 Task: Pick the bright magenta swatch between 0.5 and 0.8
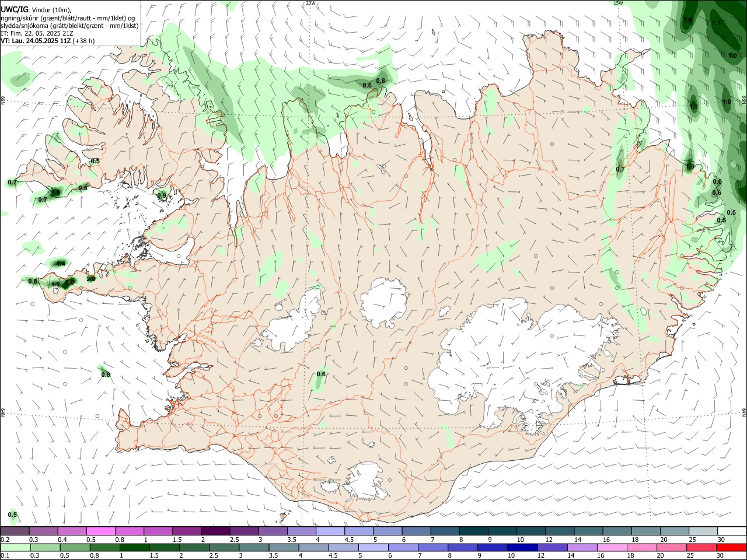102,531
